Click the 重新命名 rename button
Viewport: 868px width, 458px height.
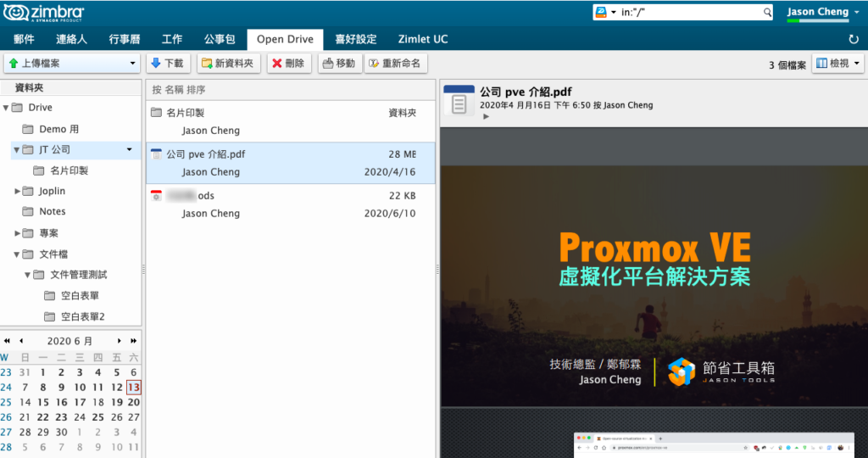click(x=396, y=63)
